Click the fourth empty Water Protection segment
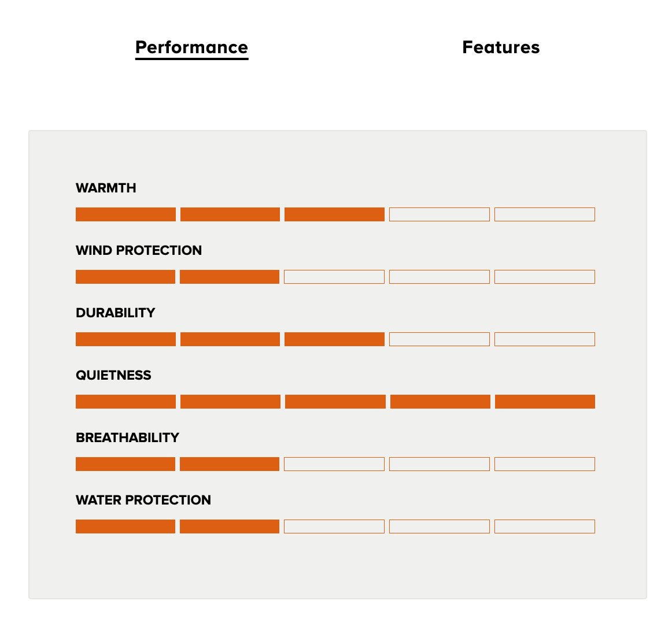This screenshot has height=623, width=672. 440,527
